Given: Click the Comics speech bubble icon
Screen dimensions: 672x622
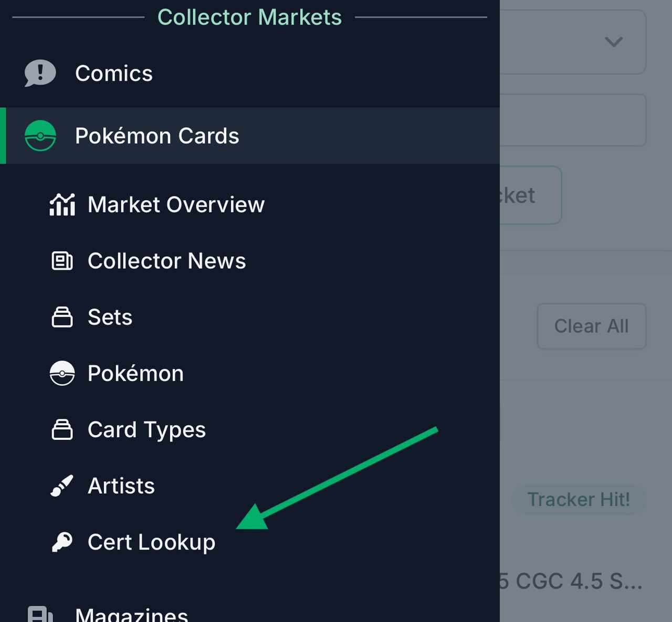Looking at the screenshot, I should pos(40,73).
